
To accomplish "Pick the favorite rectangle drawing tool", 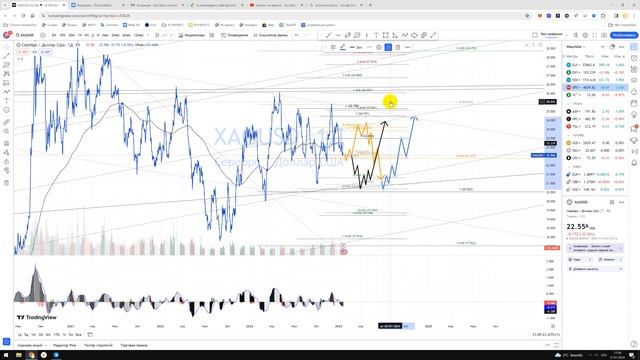I will click(x=386, y=36).
